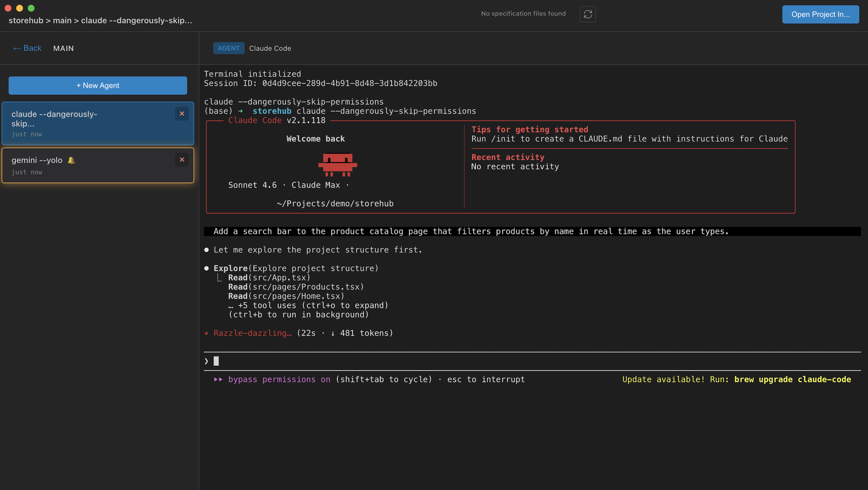Click the Read(src/App.tsx) line

[x=269, y=278]
